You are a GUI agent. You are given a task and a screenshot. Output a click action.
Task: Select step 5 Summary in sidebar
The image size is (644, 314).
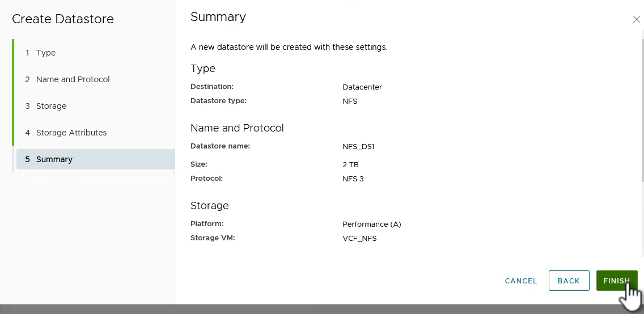(54, 159)
